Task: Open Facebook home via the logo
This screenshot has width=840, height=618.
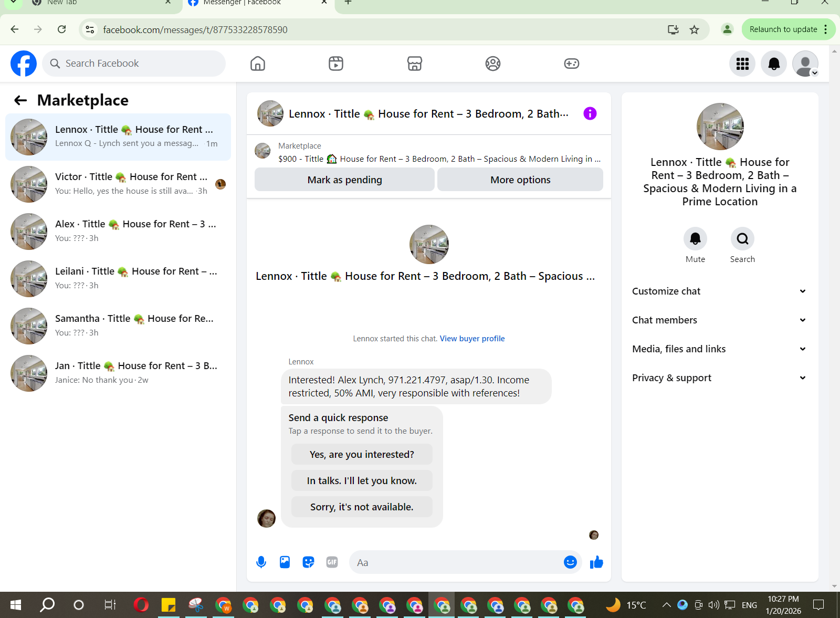Action: pos(24,64)
